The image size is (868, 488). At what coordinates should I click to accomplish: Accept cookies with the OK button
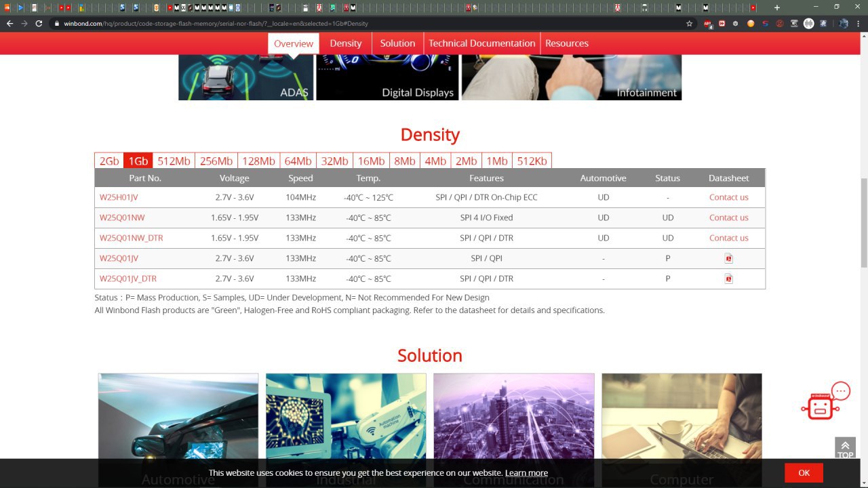(804, 473)
